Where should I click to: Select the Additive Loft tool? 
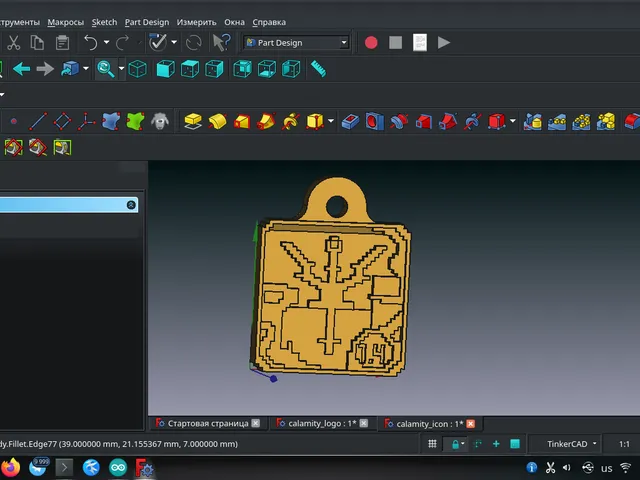(242, 121)
